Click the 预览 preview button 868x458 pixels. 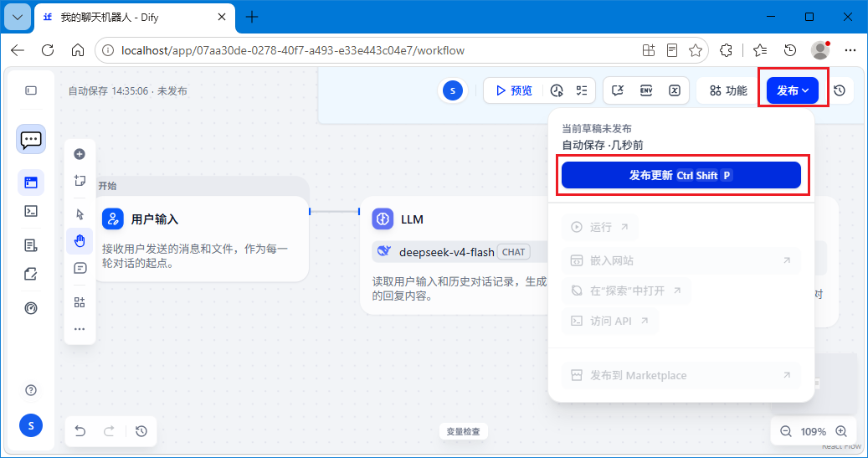(514, 90)
